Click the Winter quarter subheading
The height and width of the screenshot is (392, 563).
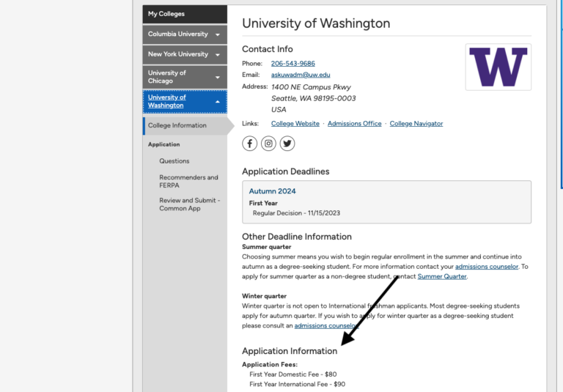264,296
